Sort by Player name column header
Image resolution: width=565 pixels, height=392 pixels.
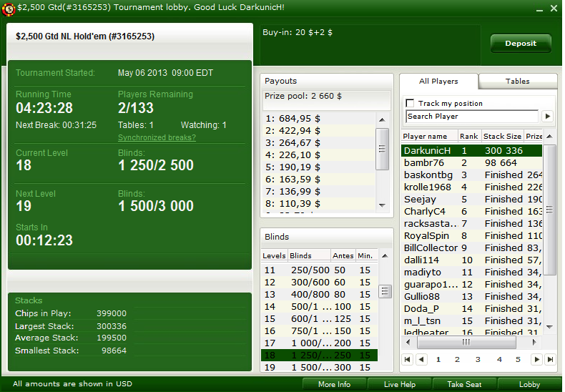click(429, 136)
